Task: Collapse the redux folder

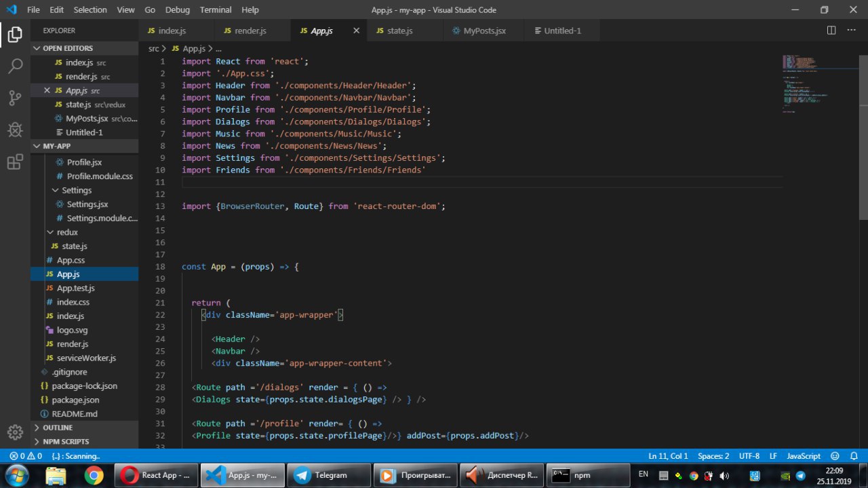Action: (x=66, y=232)
